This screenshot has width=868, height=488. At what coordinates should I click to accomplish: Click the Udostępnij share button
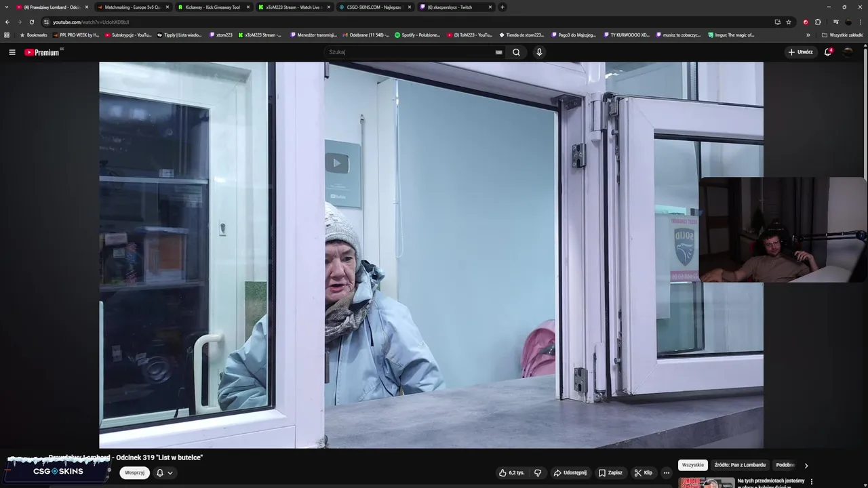pos(570,472)
